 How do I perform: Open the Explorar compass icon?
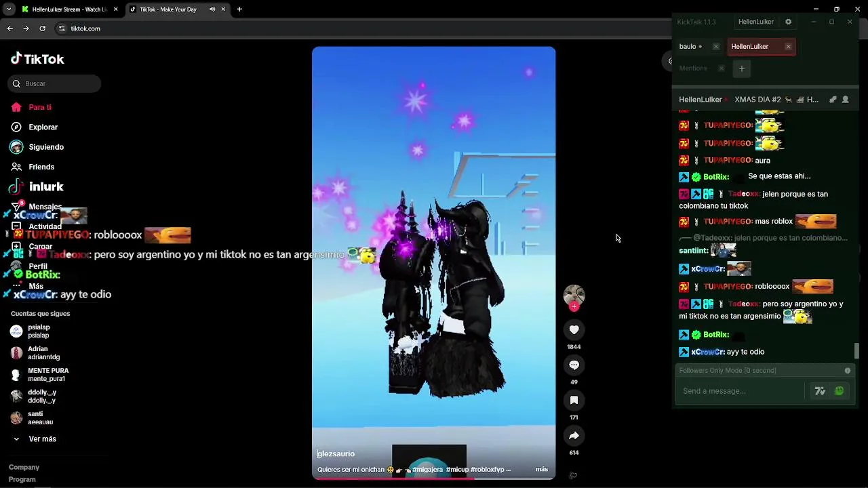coord(16,127)
